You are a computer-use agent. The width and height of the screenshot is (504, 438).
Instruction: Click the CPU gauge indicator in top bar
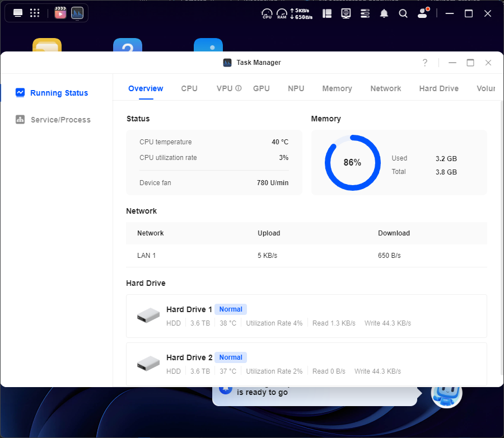(x=267, y=13)
